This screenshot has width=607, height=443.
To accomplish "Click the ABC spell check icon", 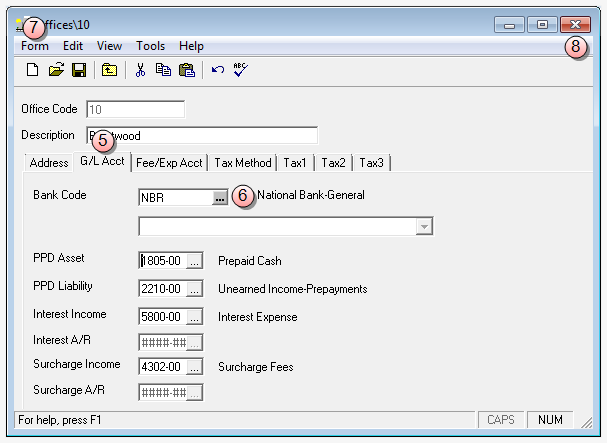I will point(240,70).
